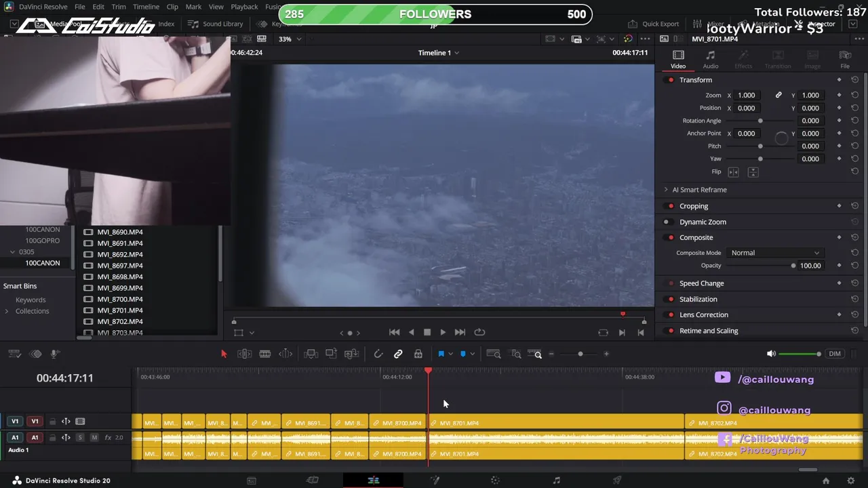Open the Cut page icon
The width and height of the screenshot is (868, 488).
(312, 481)
